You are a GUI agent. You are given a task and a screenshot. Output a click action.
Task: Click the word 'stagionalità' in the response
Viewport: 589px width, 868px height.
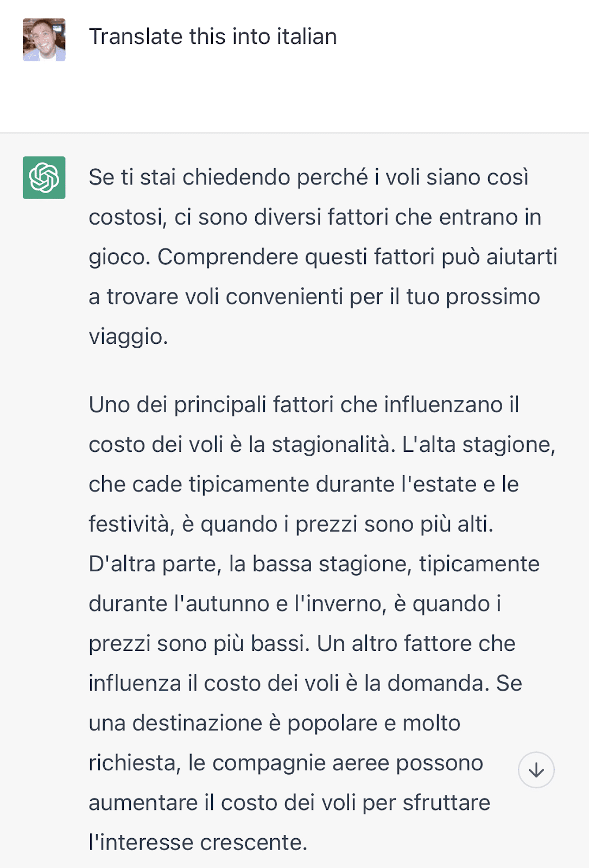[x=331, y=445]
